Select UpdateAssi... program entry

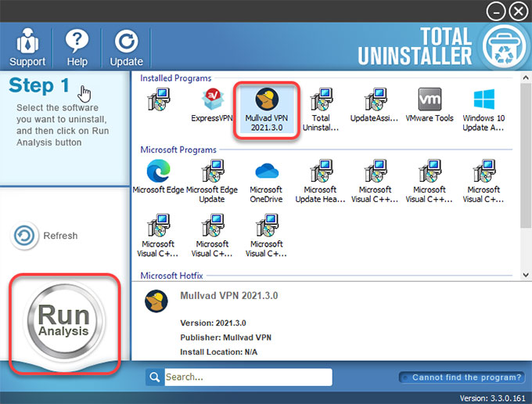point(374,105)
